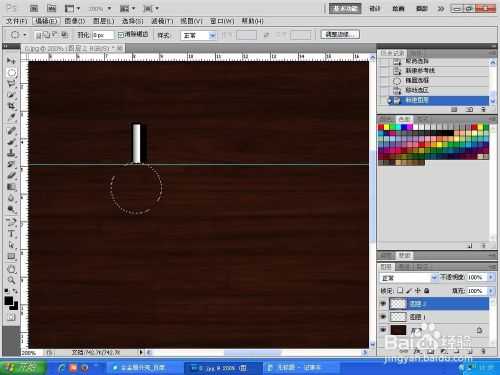Viewport: 500px width, 375px height.
Task: Open the Edit menu
Action: (x=46, y=21)
